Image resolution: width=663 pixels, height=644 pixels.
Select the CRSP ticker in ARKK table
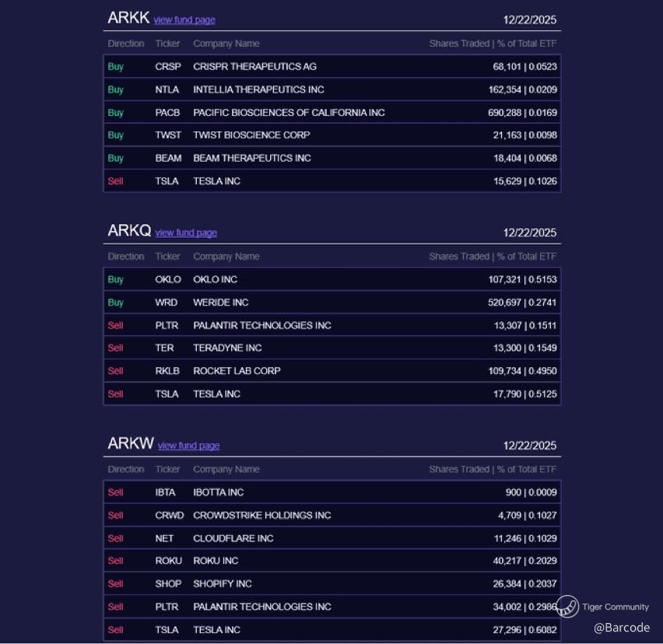(x=168, y=67)
